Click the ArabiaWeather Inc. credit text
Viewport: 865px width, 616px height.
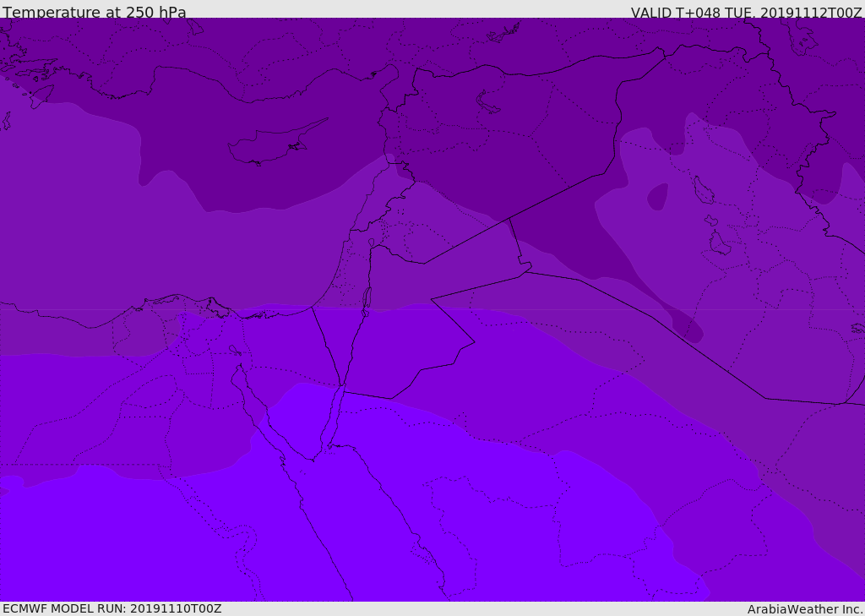805,609
